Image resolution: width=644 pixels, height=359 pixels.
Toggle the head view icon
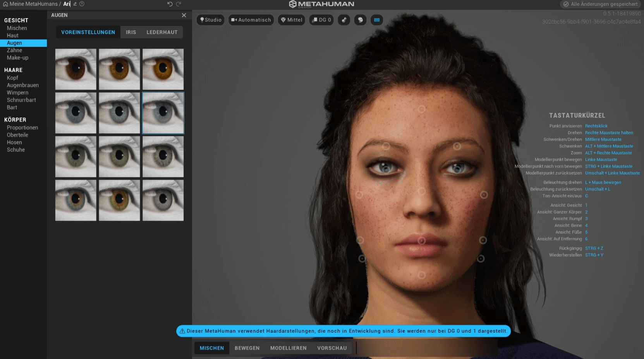pyautogui.click(x=361, y=20)
